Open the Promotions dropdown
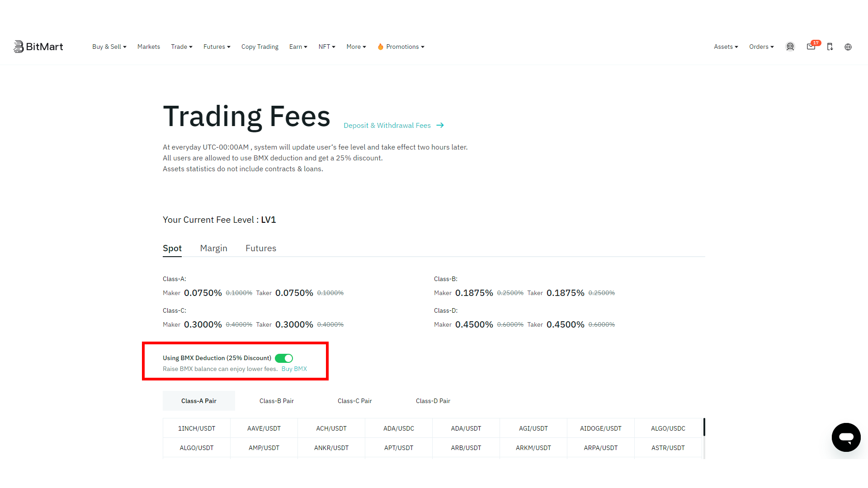Image resolution: width=868 pixels, height=488 pixels. point(401,47)
